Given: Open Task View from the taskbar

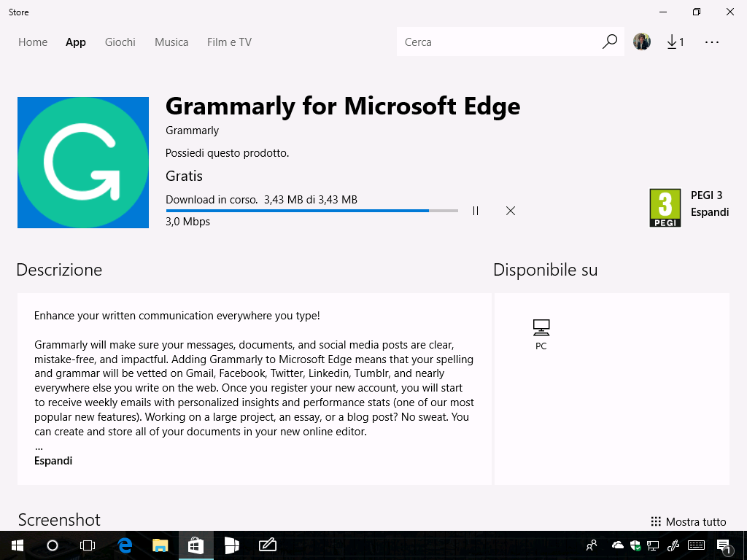Looking at the screenshot, I should click(x=88, y=545).
